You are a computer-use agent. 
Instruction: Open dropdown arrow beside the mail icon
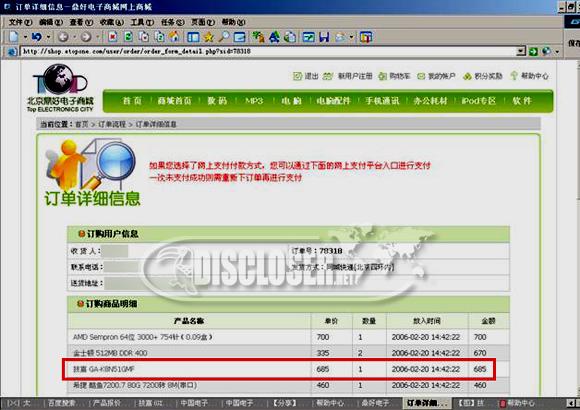point(351,37)
